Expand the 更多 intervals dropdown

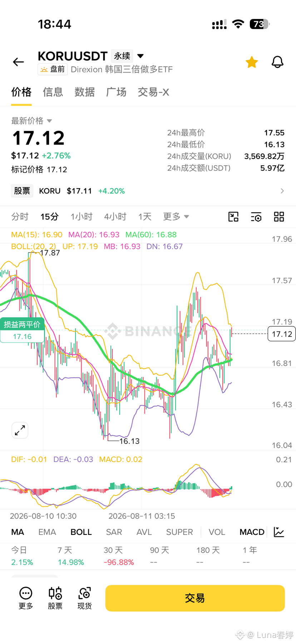click(x=176, y=217)
